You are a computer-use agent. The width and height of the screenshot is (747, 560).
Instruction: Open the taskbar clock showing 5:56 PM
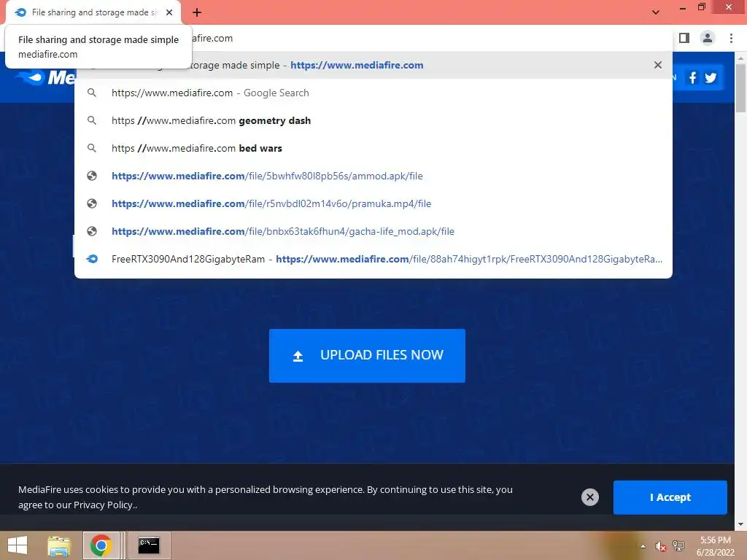[x=715, y=546]
